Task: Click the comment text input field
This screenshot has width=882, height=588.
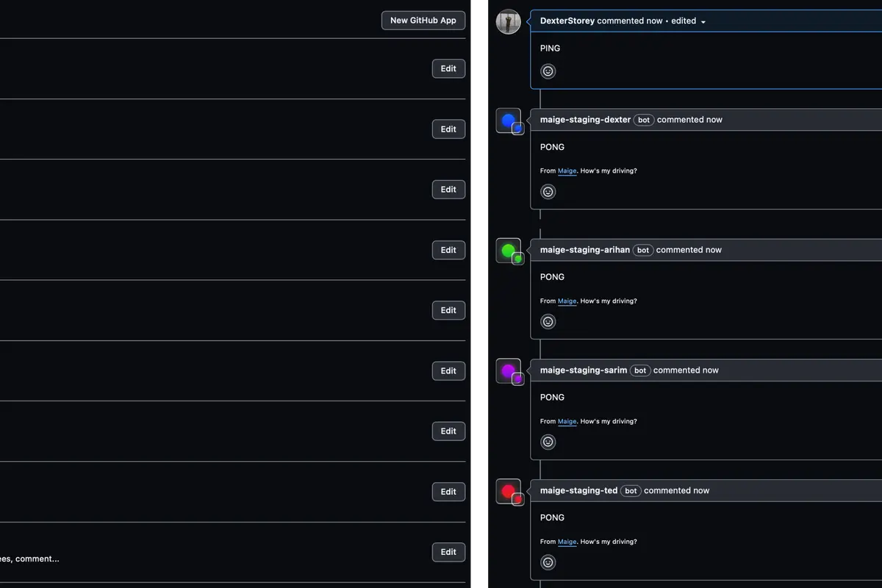Action: [x=29, y=559]
